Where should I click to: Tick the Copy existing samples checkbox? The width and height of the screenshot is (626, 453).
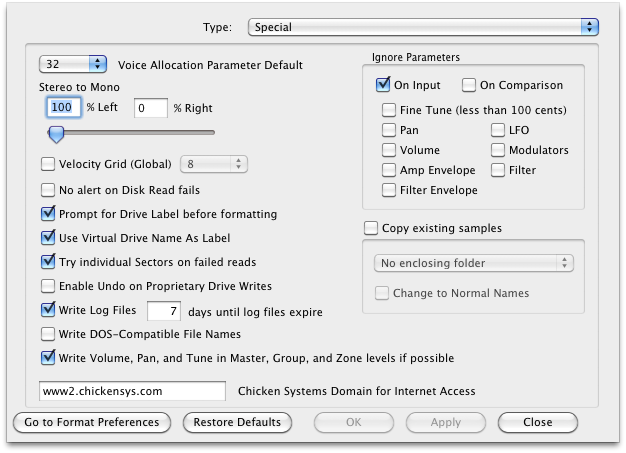(x=371, y=228)
